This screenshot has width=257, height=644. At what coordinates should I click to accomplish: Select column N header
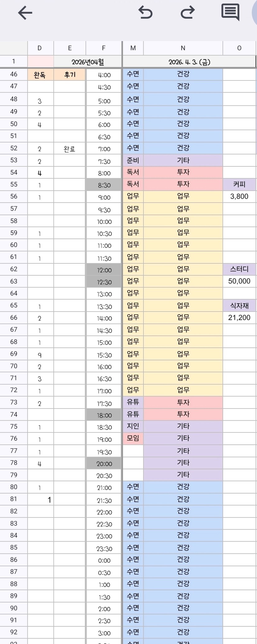click(183, 48)
